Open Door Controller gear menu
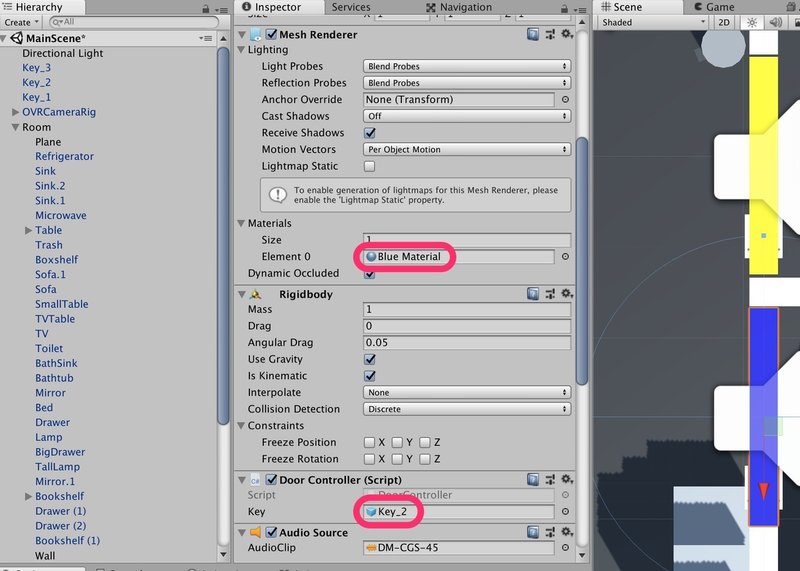The image size is (800, 571). coord(566,480)
